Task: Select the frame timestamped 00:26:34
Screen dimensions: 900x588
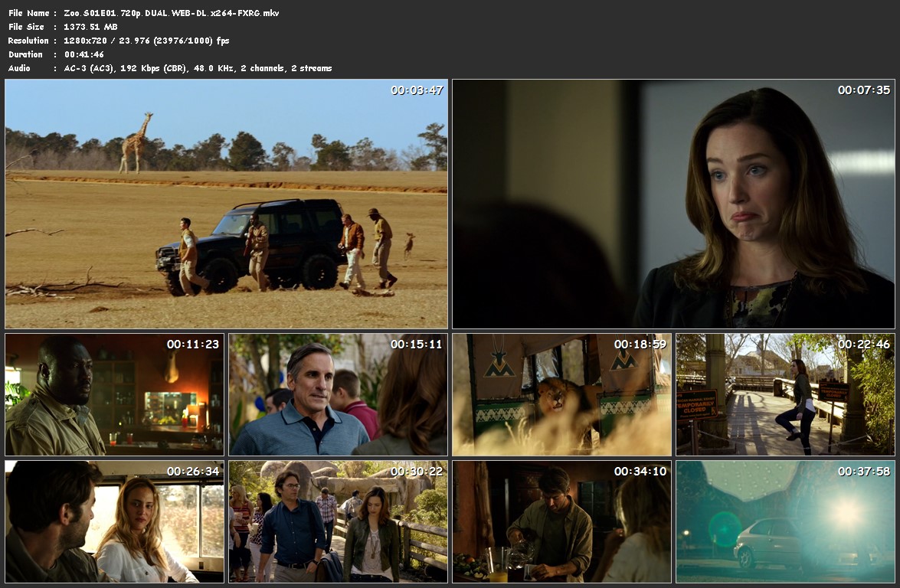Action: pyautogui.click(x=114, y=521)
